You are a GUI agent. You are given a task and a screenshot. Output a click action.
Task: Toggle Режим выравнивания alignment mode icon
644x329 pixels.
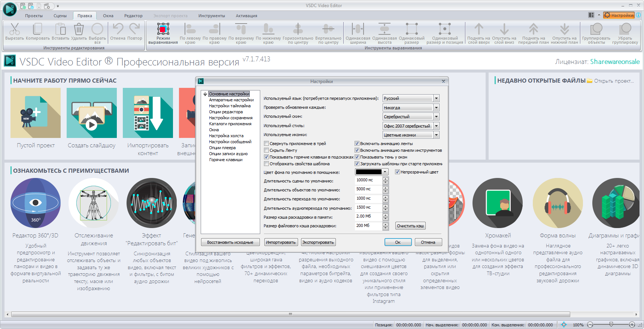(163, 29)
